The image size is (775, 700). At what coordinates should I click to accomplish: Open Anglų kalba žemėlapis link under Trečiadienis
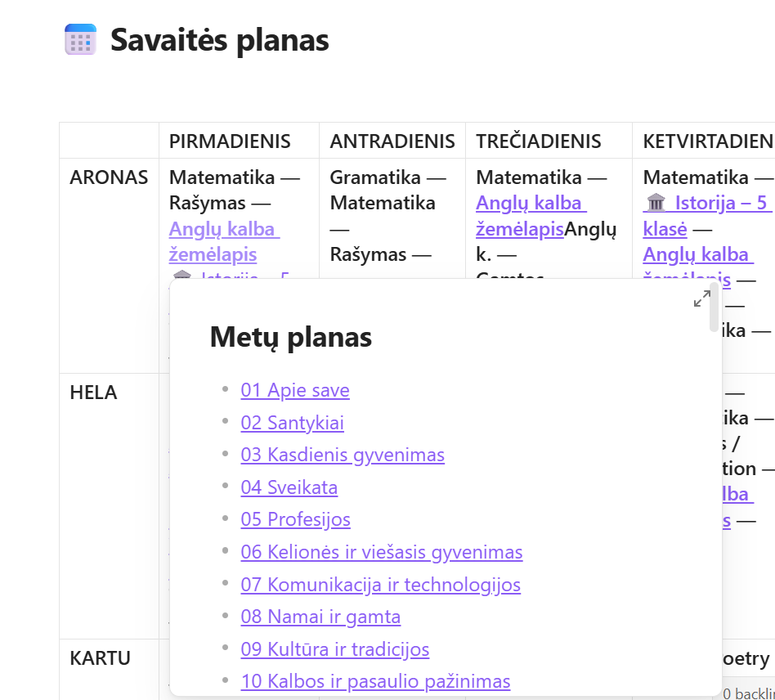coord(531,216)
